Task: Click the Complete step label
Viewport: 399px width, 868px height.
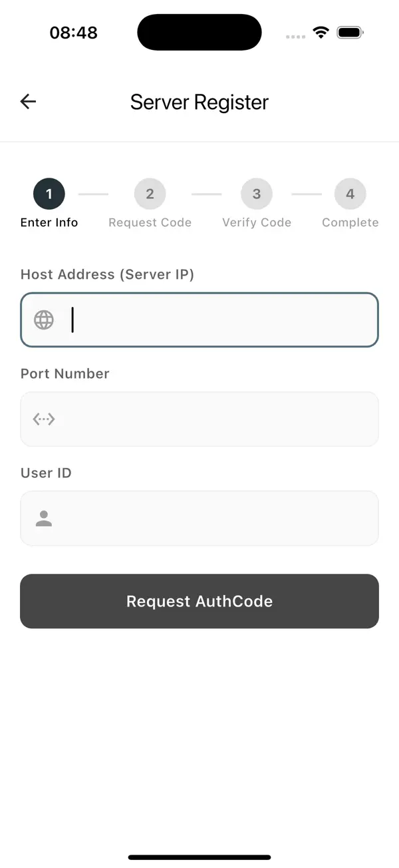Action: click(350, 222)
